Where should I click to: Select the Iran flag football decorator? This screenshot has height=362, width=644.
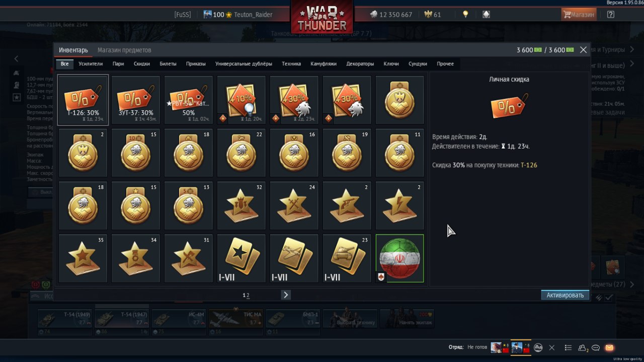(400, 258)
